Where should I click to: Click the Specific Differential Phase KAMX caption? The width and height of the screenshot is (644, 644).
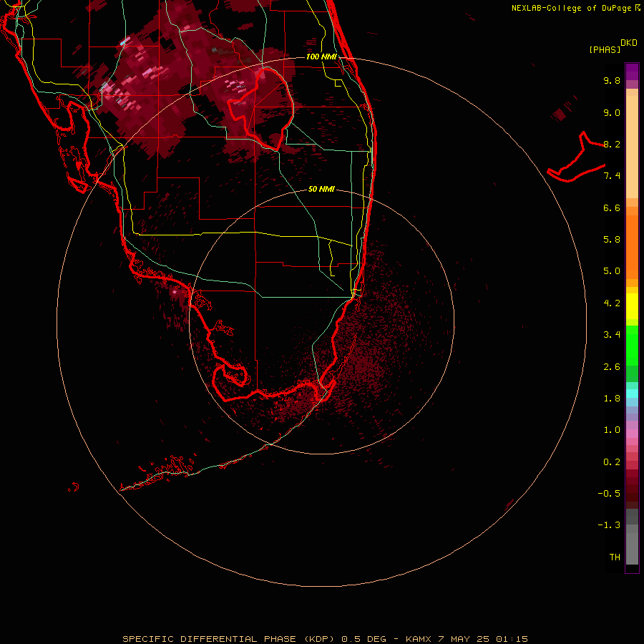325,639
